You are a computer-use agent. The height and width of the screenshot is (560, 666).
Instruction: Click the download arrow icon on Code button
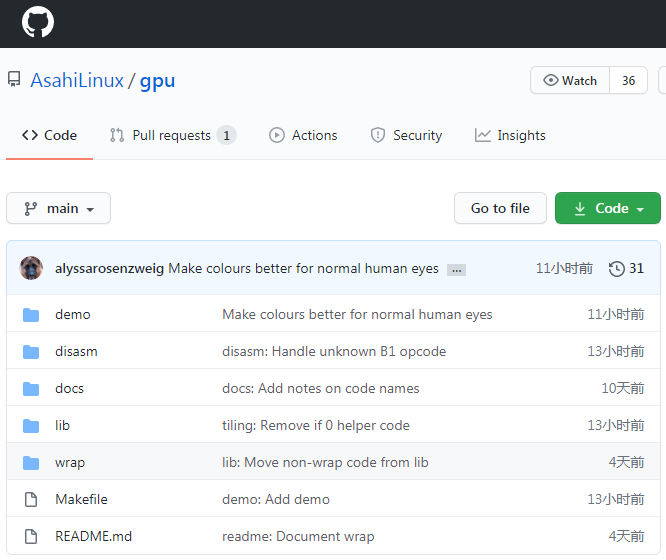point(580,209)
